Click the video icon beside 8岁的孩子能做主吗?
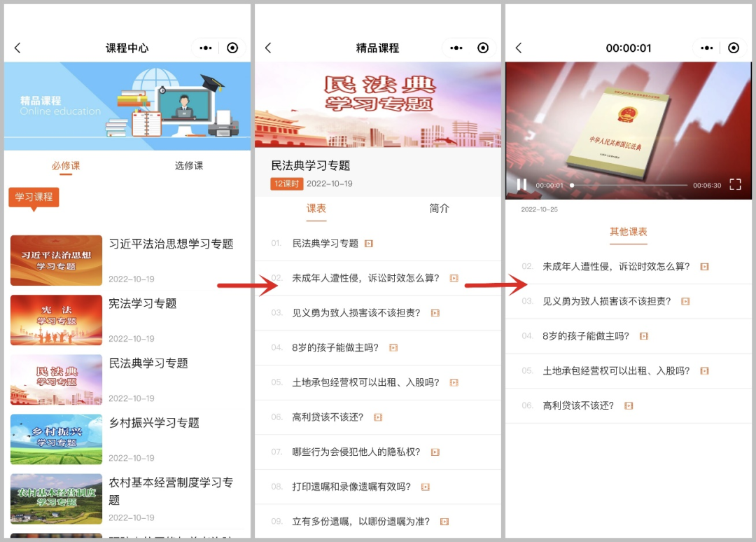 click(393, 347)
